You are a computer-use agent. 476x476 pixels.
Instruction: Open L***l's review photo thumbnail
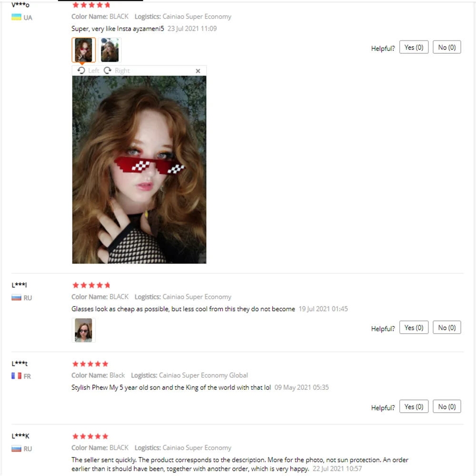pyautogui.click(x=83, y=330)
